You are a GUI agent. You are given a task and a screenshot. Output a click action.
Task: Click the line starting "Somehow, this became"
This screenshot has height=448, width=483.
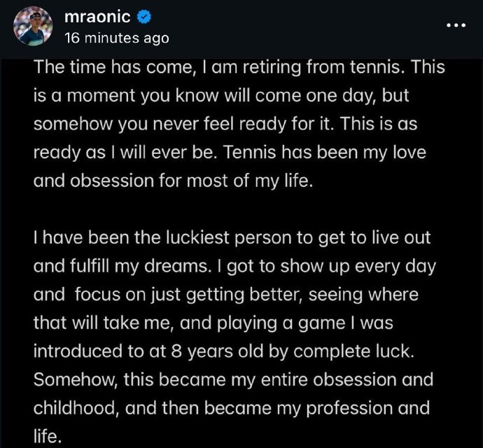233,379
